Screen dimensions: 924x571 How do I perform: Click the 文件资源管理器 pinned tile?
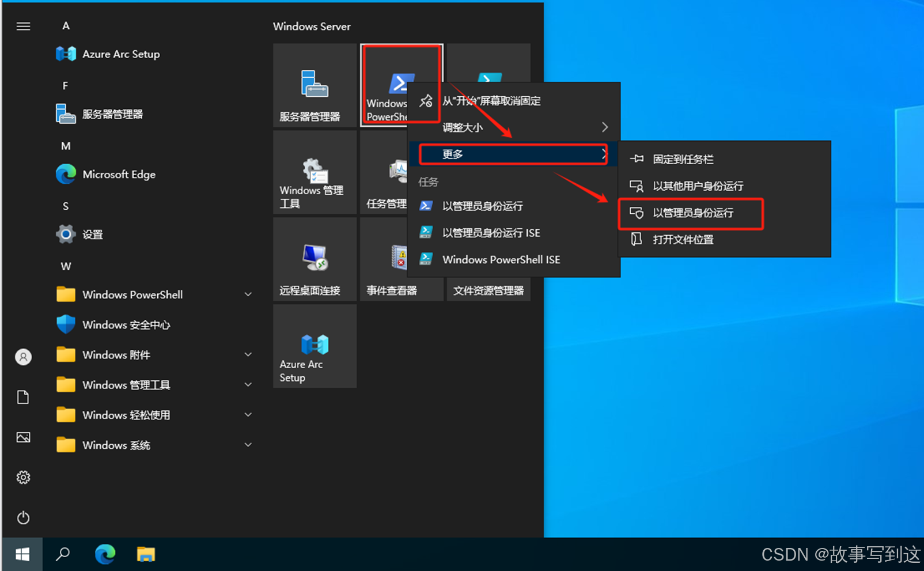click(488, 290)
